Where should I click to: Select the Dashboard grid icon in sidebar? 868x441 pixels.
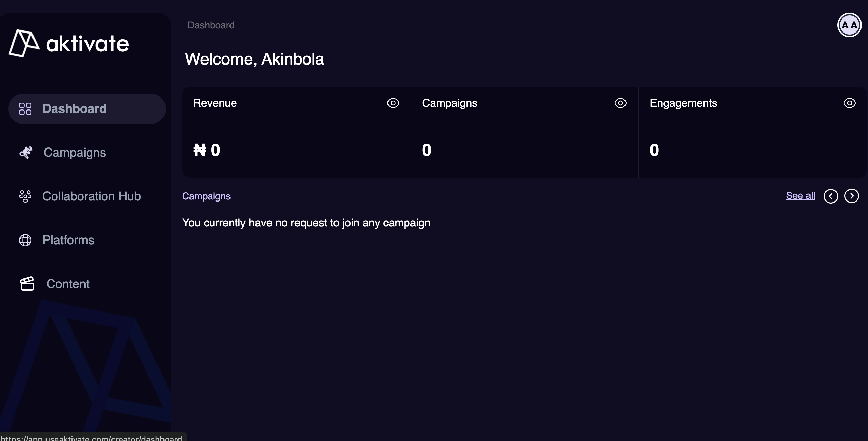click(25, 108)
